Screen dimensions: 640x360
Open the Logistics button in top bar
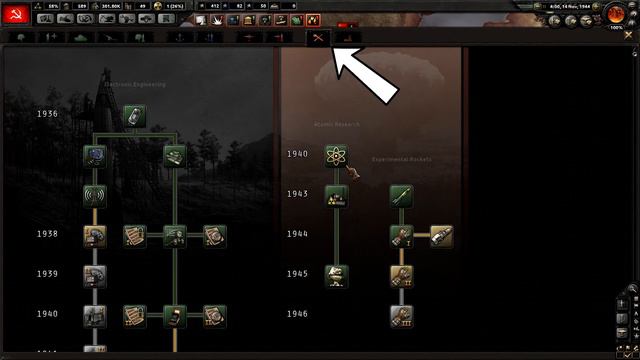pyautogui.click(x=167, y=19)
